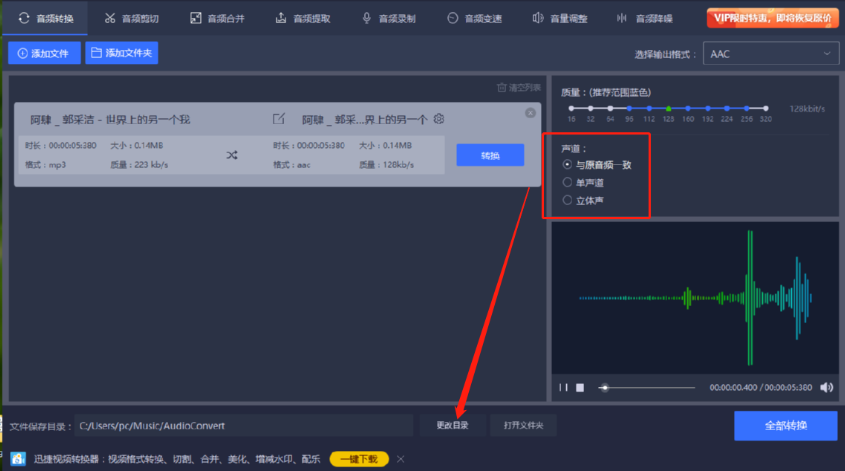845x471 pixels.
Task: Click the 添加文件夹 button
Action: coord(121,53)
